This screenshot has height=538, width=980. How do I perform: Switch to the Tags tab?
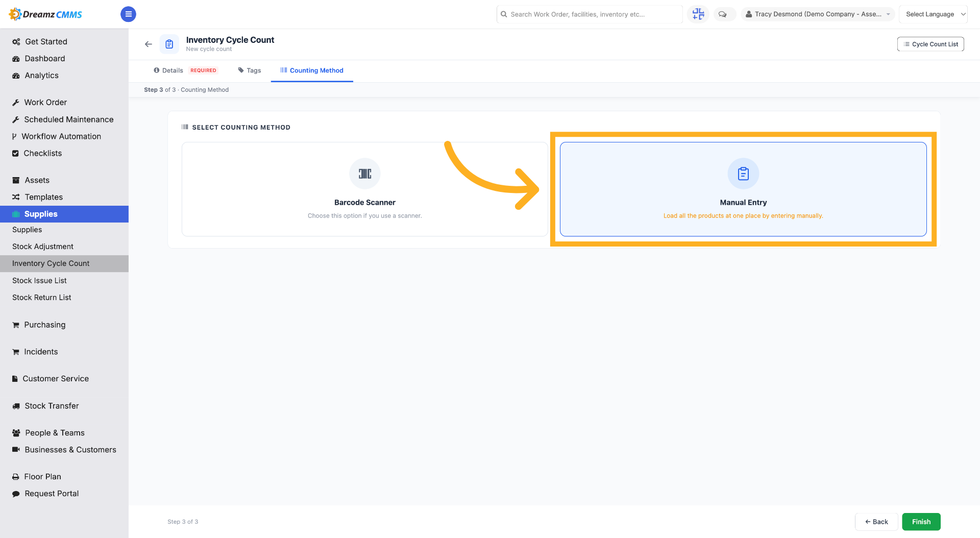[250, 70]
